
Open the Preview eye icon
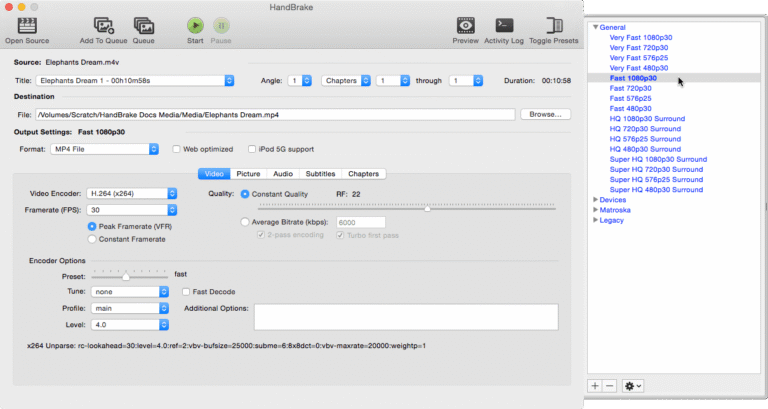pos(465,25)
